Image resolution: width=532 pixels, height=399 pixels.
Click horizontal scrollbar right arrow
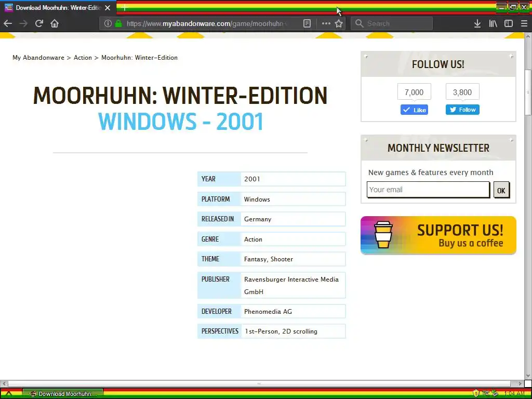pos(520,384)
